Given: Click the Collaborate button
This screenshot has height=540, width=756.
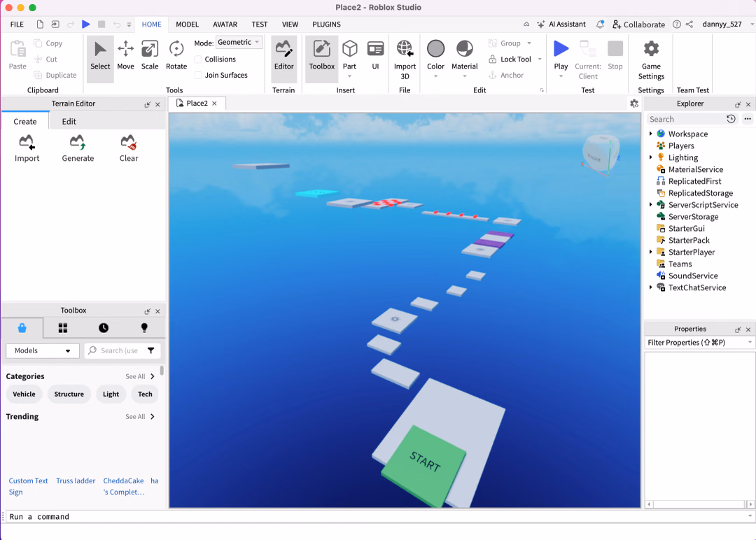Looking at the screenshot, I should point(638,24).
